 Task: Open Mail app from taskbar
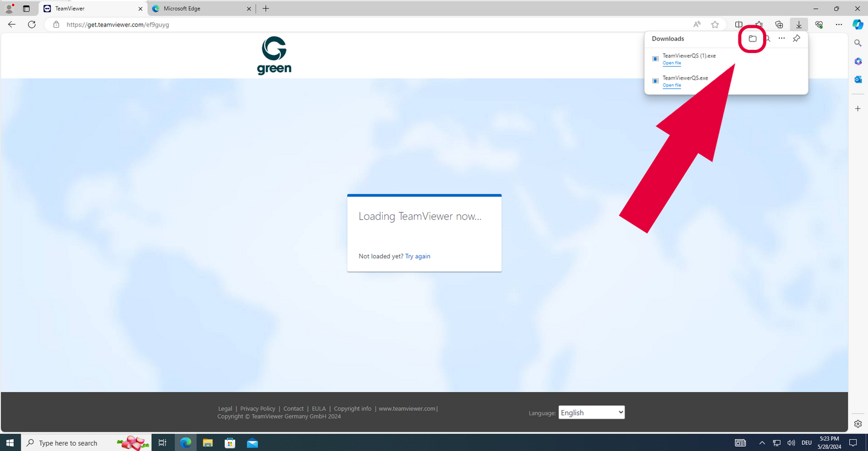pyautogui.click(x=252, y=443)
